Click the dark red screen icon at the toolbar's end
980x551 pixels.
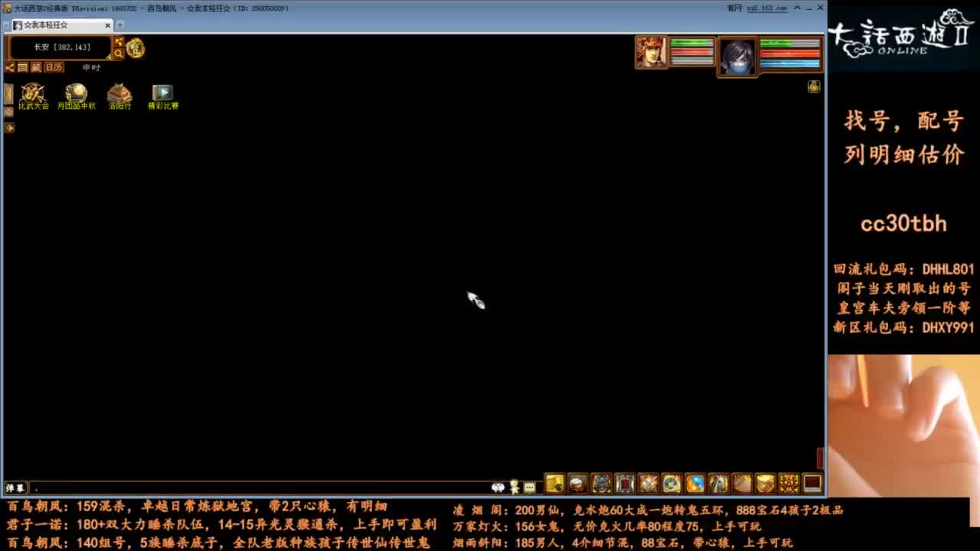[x=812, y=484]
